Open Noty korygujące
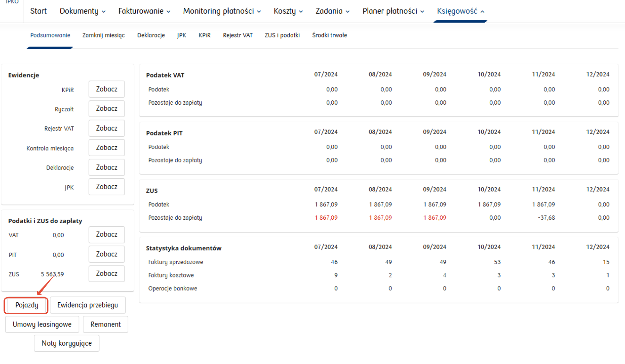This screenshot has width=625, height=364. pyautogui.click(x=67, y=343)
